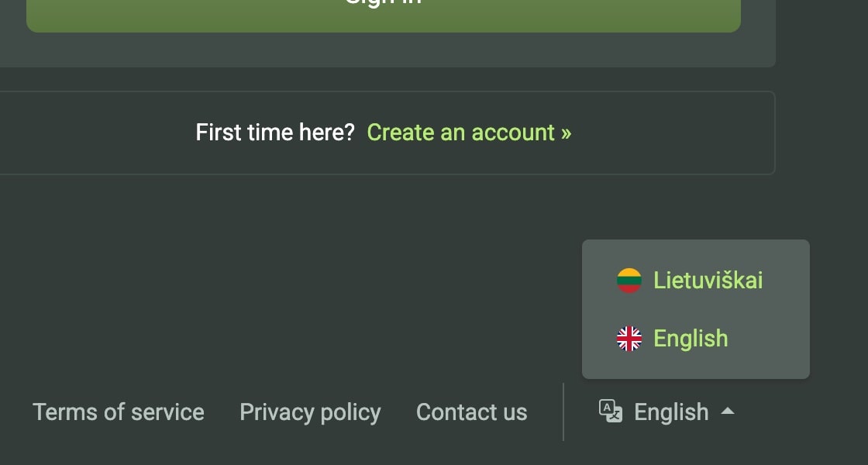Open the Terms of service page
Image resolution: width=868 pixels, height=465 pixels.
coord(119,412)
